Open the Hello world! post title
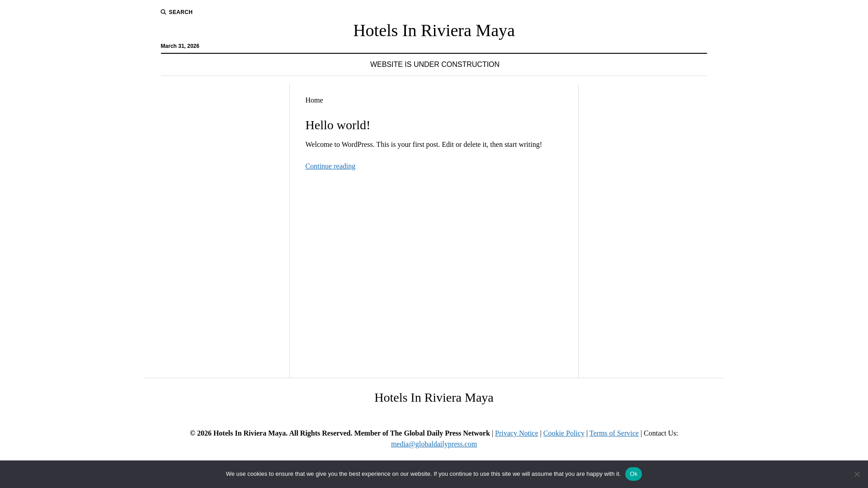The image size is (868, 488). [338, 125]
